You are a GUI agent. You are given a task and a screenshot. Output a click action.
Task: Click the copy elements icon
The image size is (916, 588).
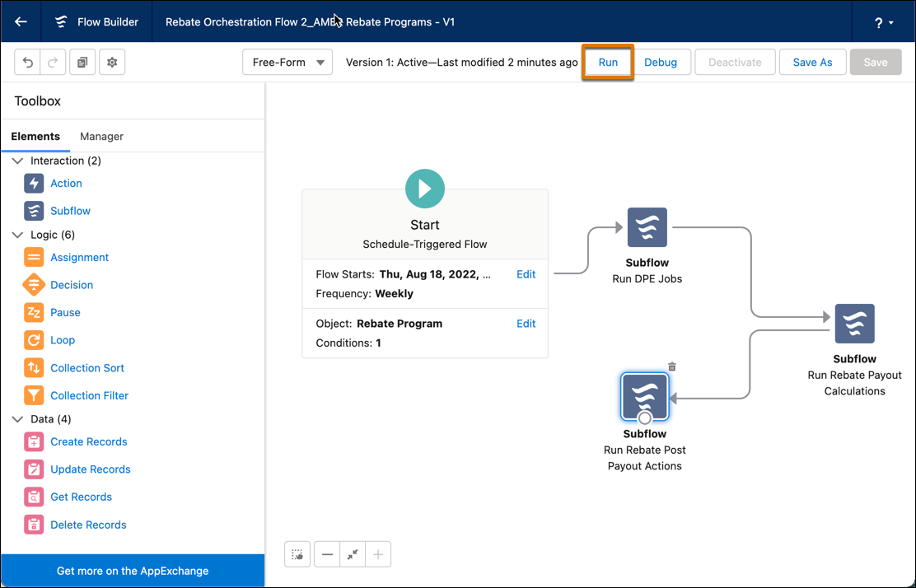pyautogui.click(x=82, y=62)
